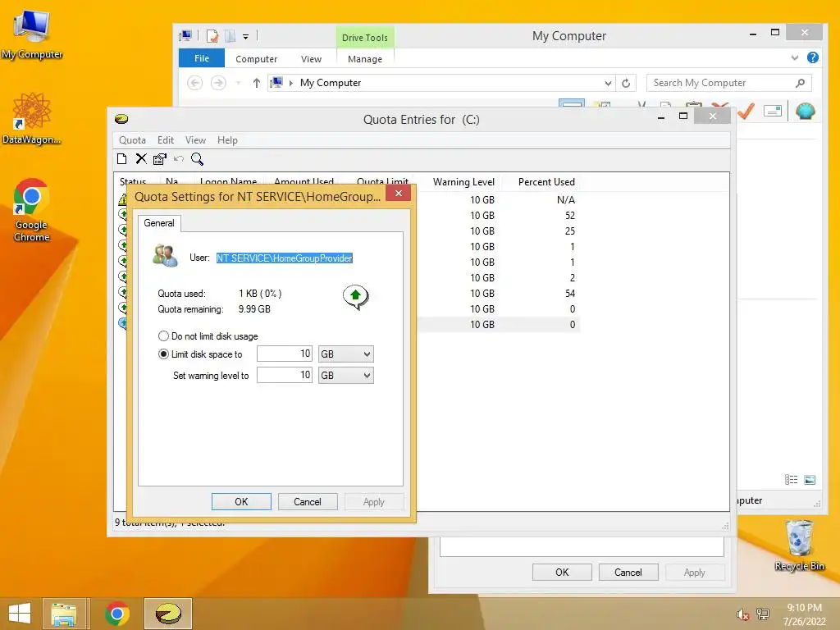Select the My Computer desktop icon
The width and height of the screenshot is (840, 630).
32,34
